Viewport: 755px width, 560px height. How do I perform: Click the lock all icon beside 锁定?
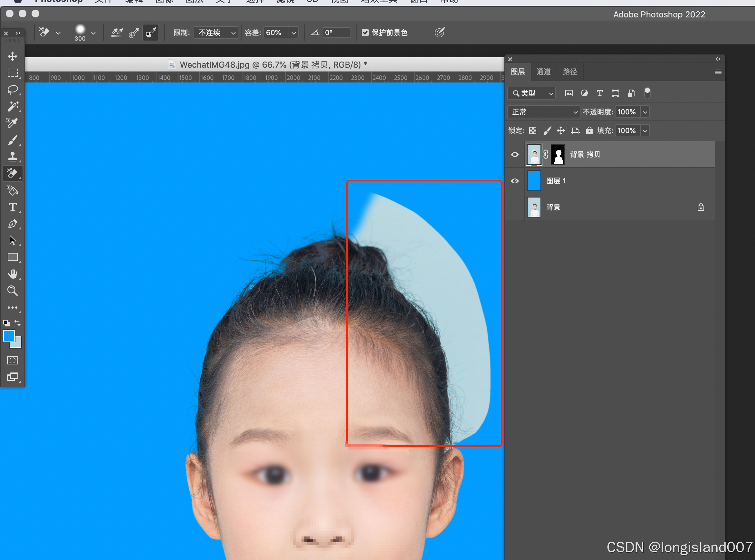pyautogui.click(x=589, y=130)
